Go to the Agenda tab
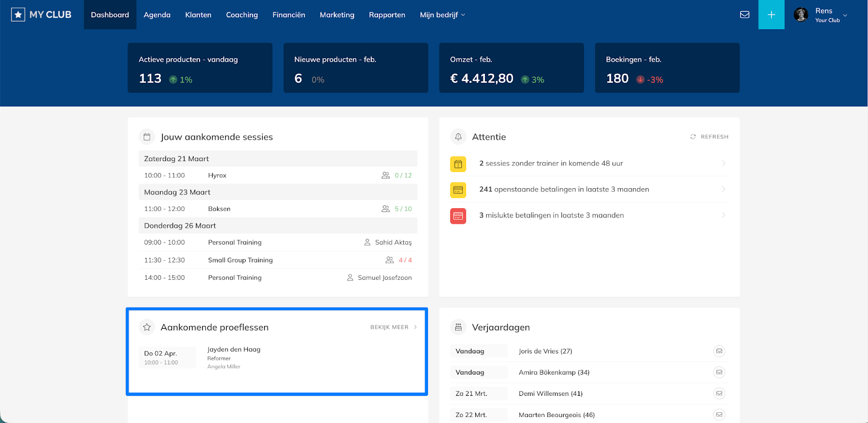868x423 pixels. [x=157, y=15]
